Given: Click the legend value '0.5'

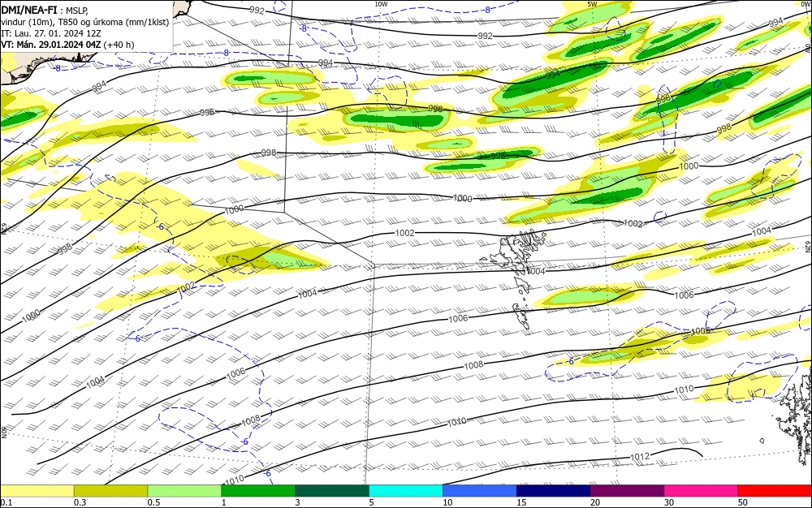Looking at the screenshot, I should 153,502.
